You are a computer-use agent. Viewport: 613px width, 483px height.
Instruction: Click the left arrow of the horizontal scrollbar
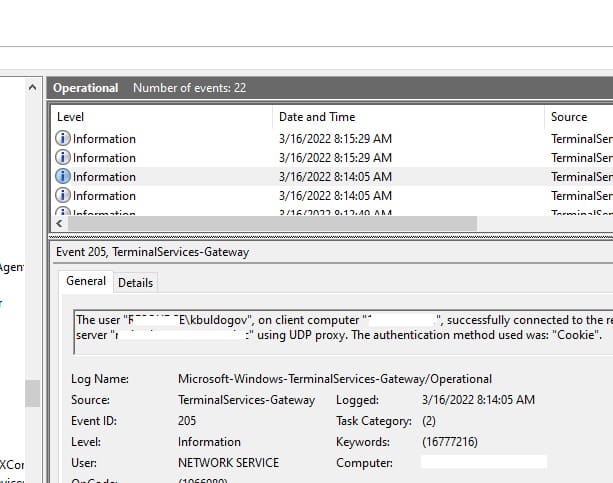coord(58,224)
